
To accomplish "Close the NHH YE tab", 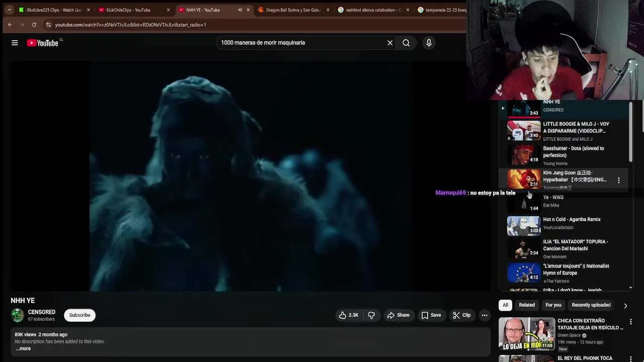I will 248,10.
